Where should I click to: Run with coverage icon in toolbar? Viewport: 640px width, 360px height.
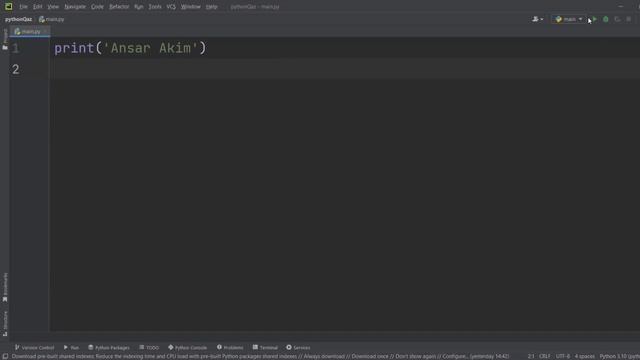pyautogui.click(x=617, y=19)
